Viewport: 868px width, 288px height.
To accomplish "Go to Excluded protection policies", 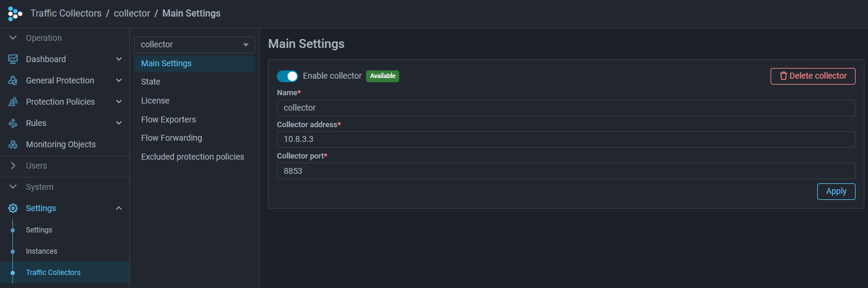I will [192, 157].
